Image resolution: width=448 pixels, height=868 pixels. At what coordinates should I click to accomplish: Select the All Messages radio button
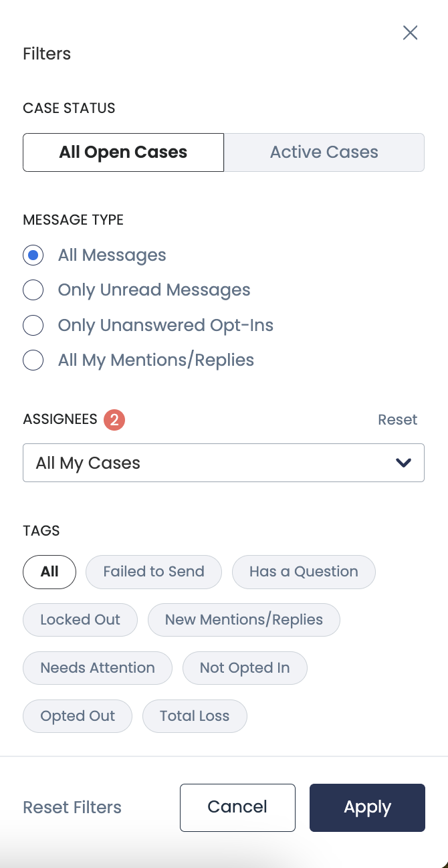(33, 255)
